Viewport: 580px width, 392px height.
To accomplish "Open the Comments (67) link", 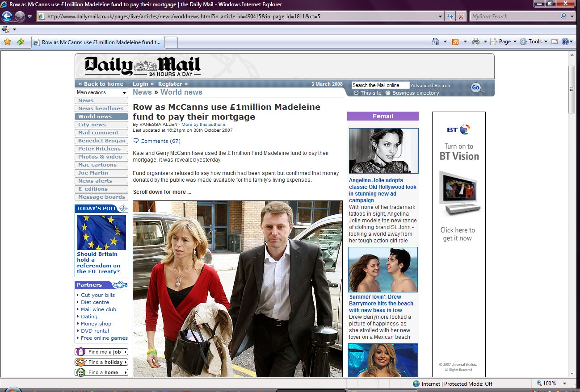I will click(160, 141).
